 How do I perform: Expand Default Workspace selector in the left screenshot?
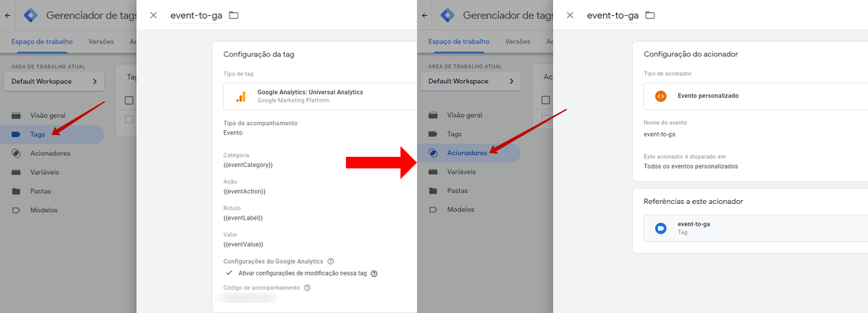click(54, 82)
